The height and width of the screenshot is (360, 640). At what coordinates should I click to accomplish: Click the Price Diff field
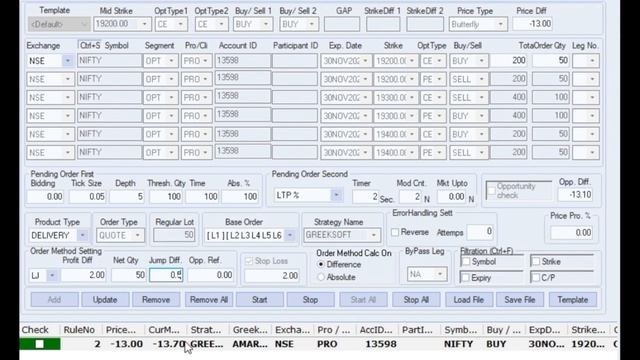[x=533, y=24]
